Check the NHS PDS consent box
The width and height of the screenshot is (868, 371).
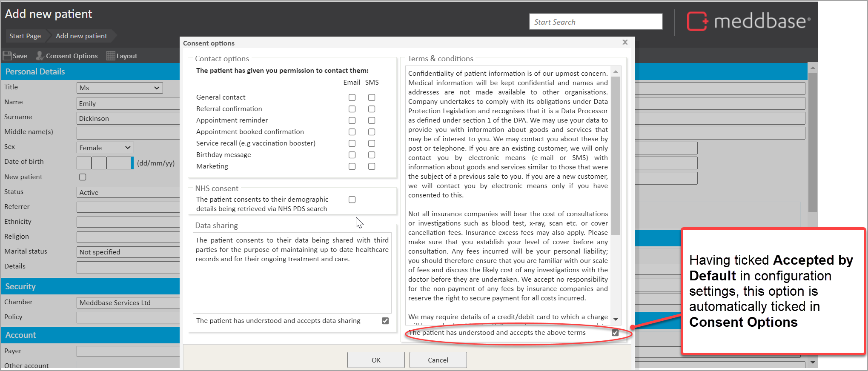(352, 200)
